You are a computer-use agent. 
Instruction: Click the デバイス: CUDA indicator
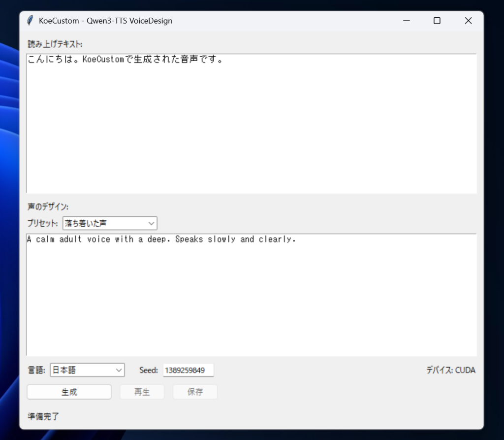click(x=451, y=370)
